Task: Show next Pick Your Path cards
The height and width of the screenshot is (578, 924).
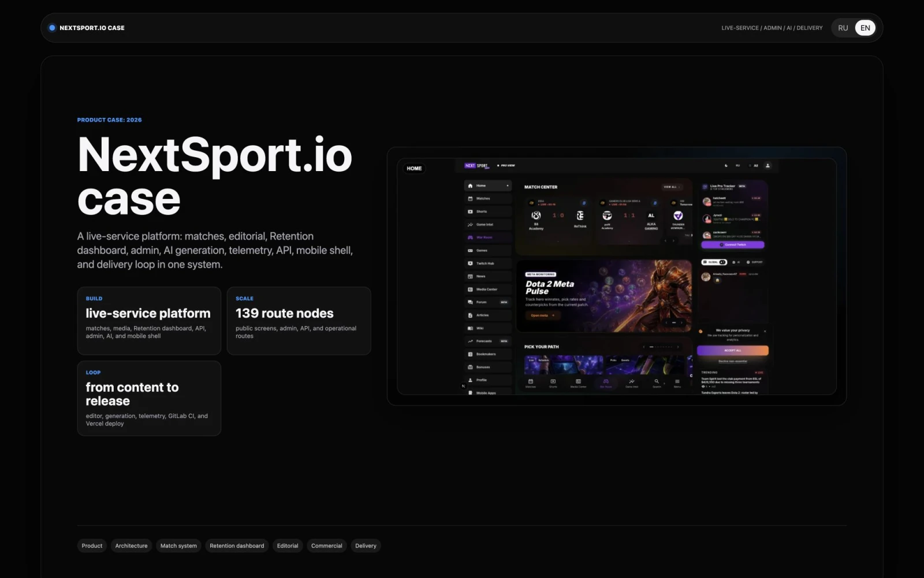Action: 678,347
